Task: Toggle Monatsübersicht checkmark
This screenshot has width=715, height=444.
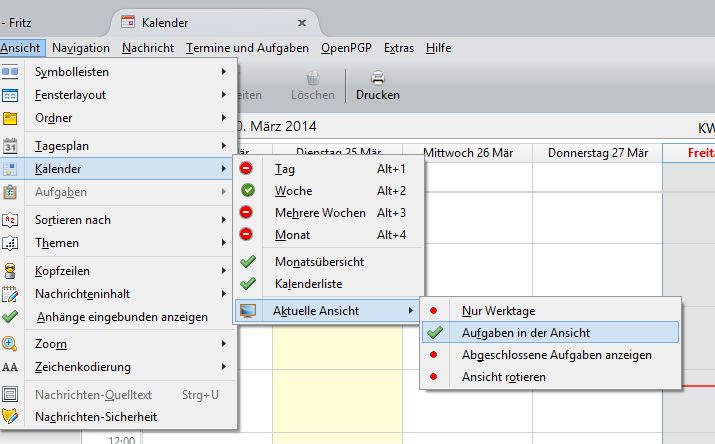Action: pos(328,262)
